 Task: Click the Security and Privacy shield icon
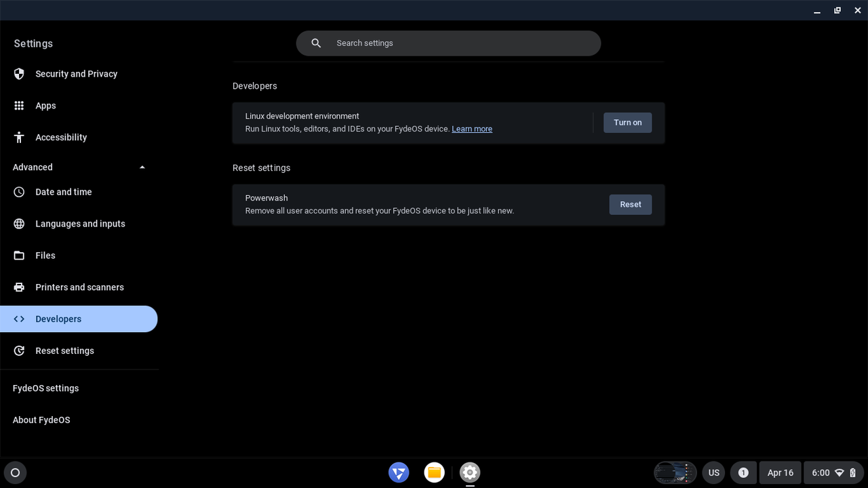pyautogui.click(x=19, y=74)
